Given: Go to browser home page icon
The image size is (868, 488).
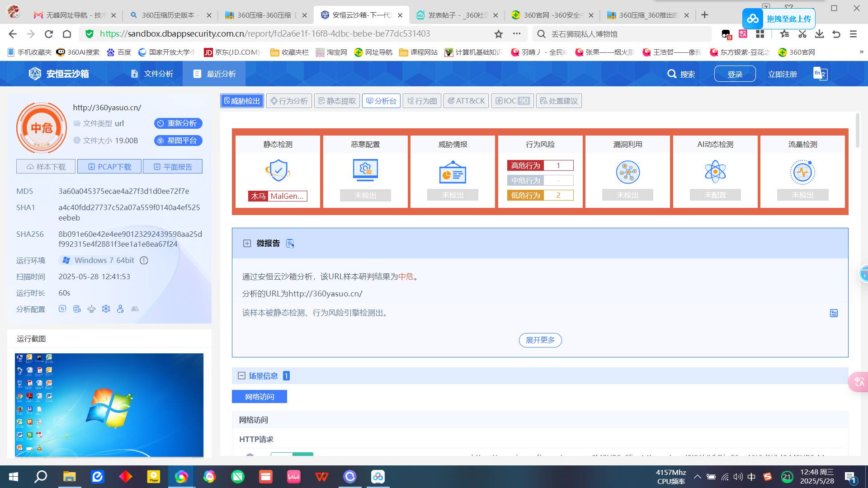Looking at the screenshot, I should [x=67, y=34].
